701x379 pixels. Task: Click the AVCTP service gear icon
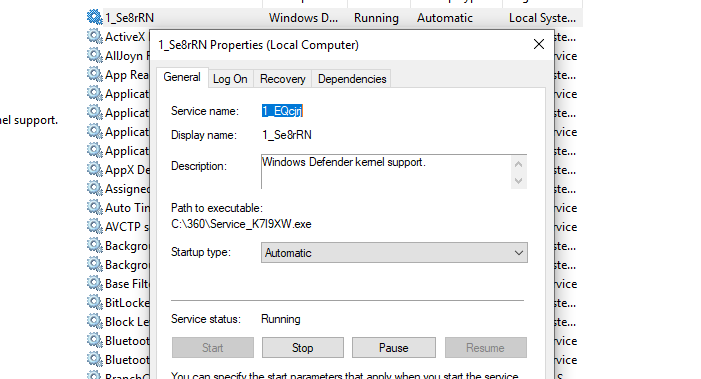(94, 226)
